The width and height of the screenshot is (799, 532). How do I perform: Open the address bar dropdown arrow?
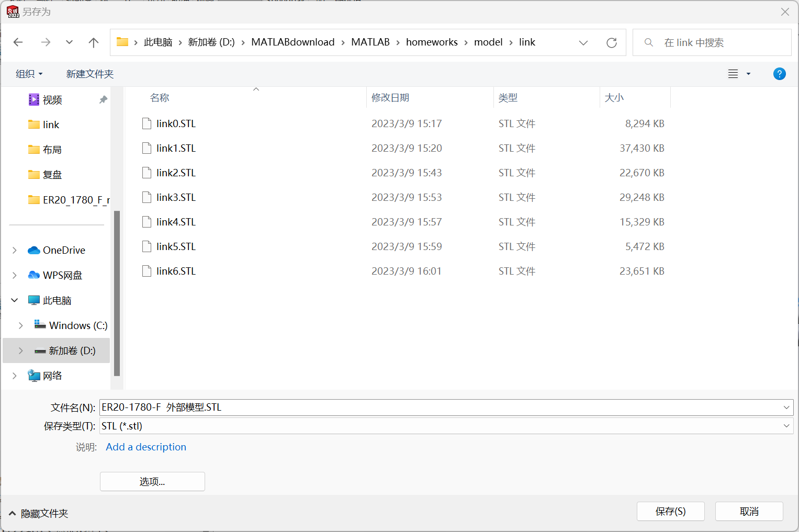[x=583, y=42]
